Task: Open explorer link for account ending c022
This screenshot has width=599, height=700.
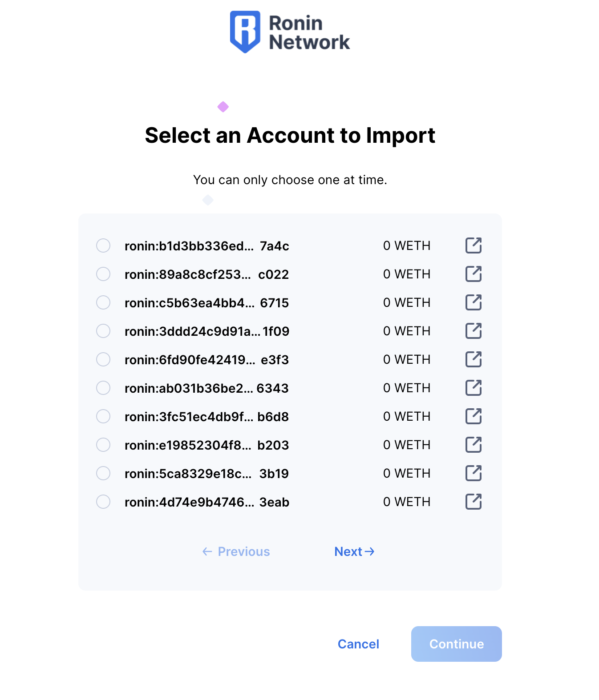Action: (474, 274)
